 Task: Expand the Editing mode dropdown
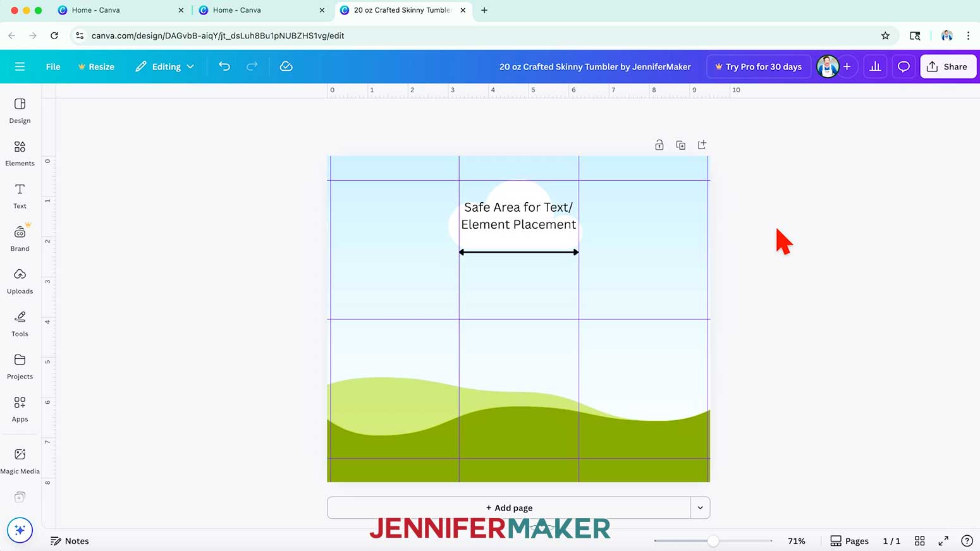click(164, 66)
